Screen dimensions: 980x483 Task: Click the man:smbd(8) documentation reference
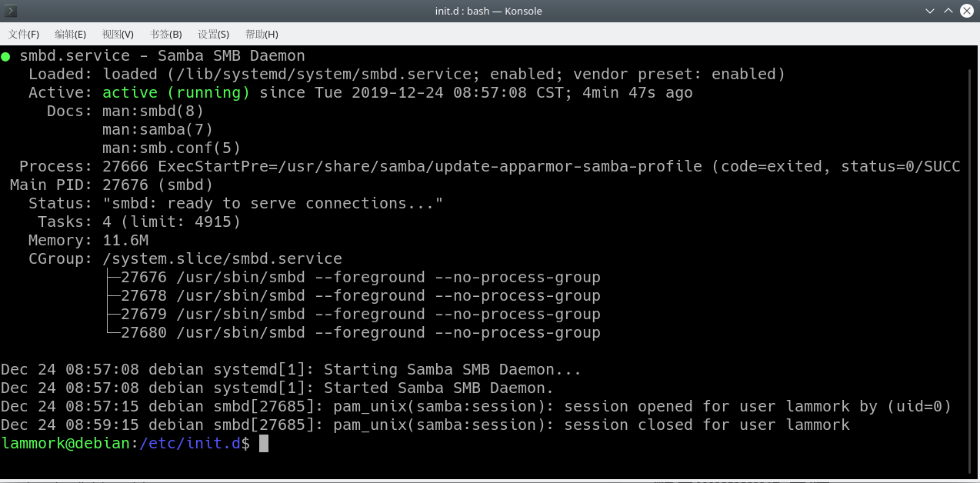152,111
